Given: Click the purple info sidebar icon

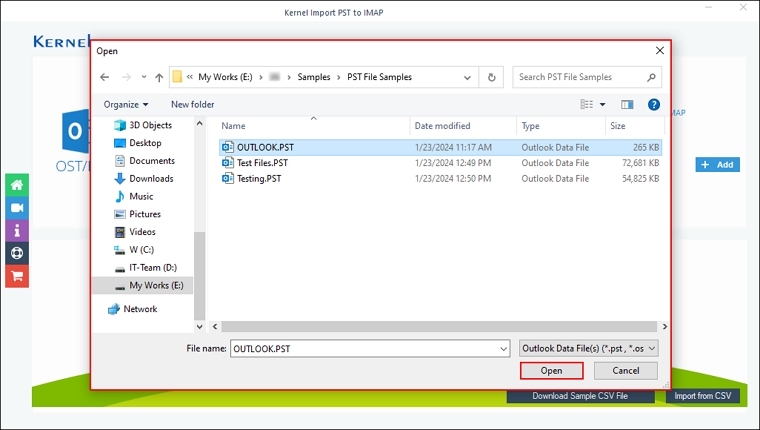Looking at the screenshot, I should pyautogui.click(x=17, y=230).
